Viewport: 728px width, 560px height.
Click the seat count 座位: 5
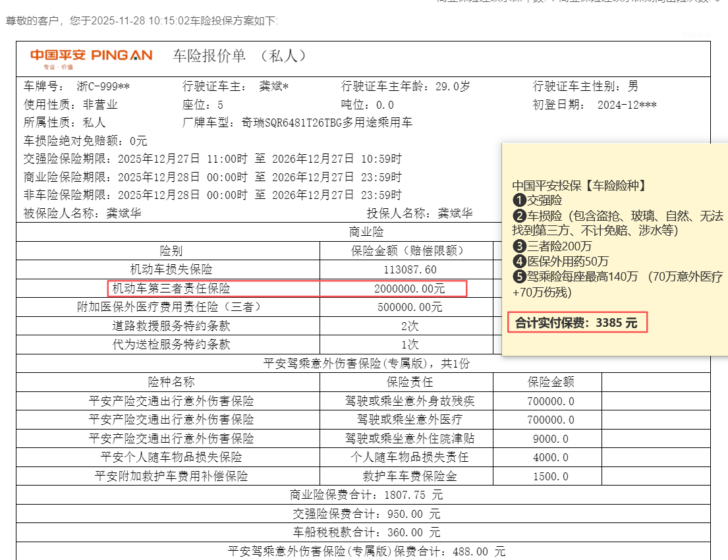203,105
